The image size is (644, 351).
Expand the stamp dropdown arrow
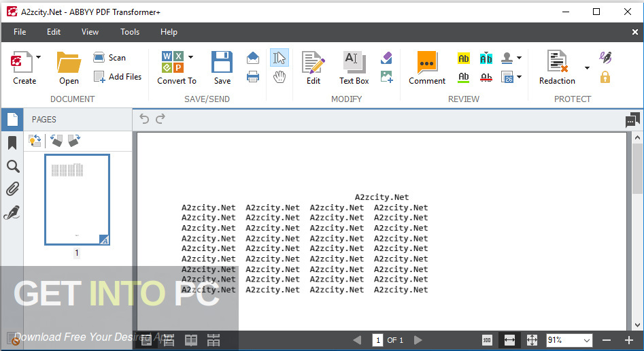pyautogui.click(x=519, y=58)
